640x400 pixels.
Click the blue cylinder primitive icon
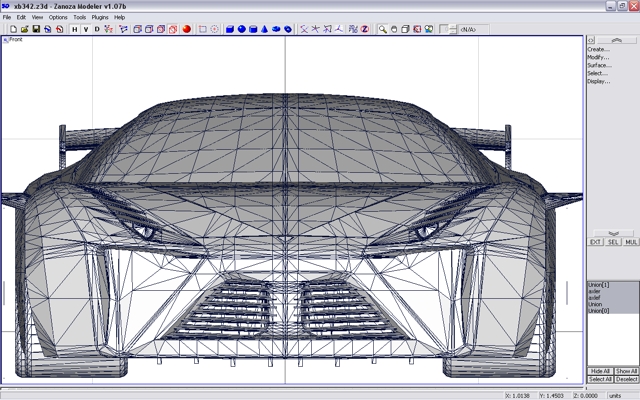pyautogui.click(x=253, y=30)
